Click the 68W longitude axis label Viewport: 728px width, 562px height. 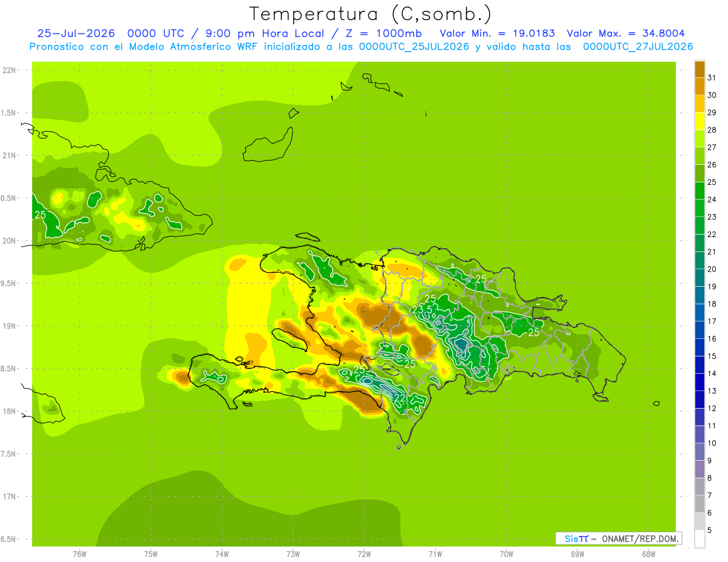coord(649,554)
